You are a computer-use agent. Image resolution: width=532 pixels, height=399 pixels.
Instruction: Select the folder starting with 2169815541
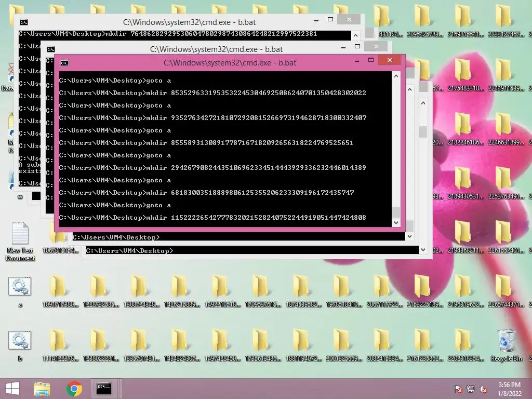465,21
